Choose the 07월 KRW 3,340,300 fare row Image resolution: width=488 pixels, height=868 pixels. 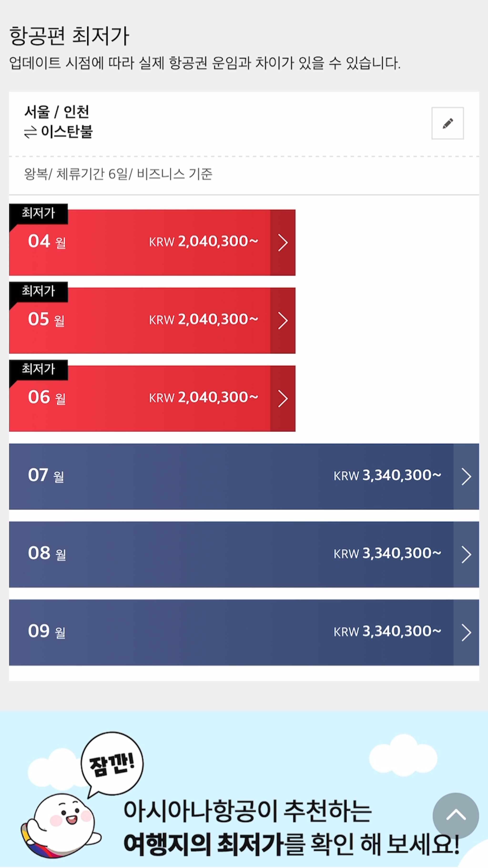244,477
